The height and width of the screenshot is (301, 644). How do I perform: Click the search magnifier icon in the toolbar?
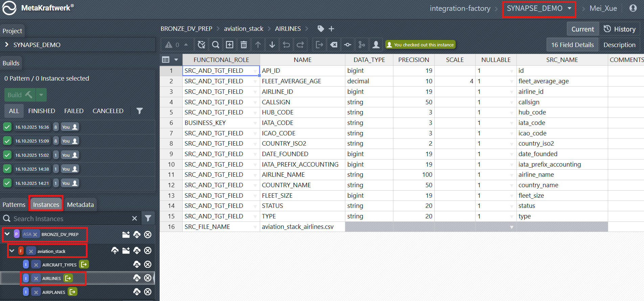215,45
